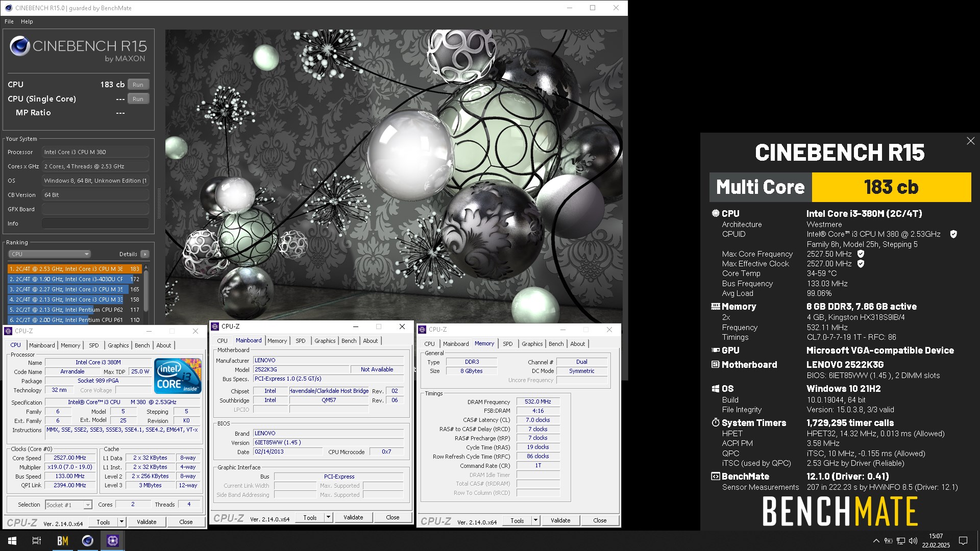
Task: Click the System Timers stopwatch icon
Action: (x=716, y=423)
